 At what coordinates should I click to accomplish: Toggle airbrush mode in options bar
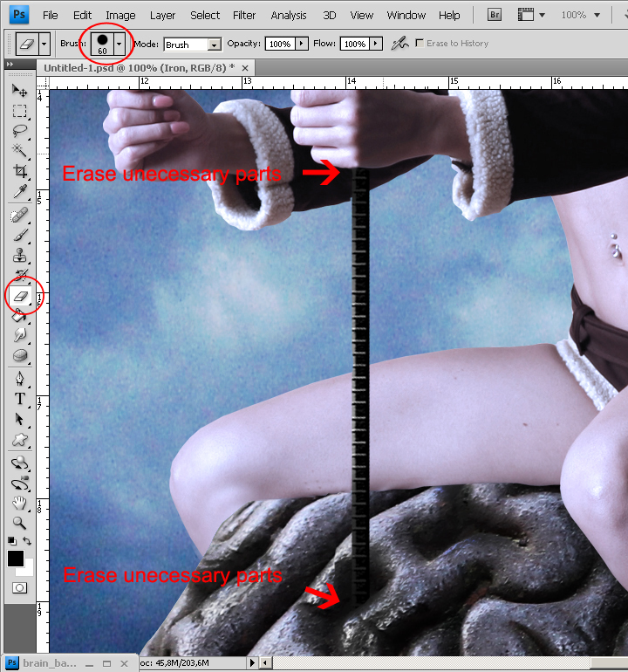pos(399,44)
